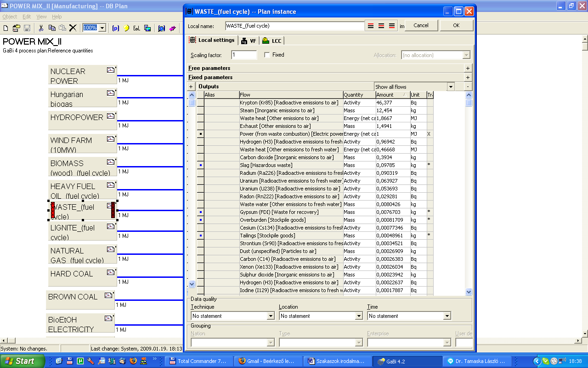Open the Time data quality dropdown

(x=447, y=316)
